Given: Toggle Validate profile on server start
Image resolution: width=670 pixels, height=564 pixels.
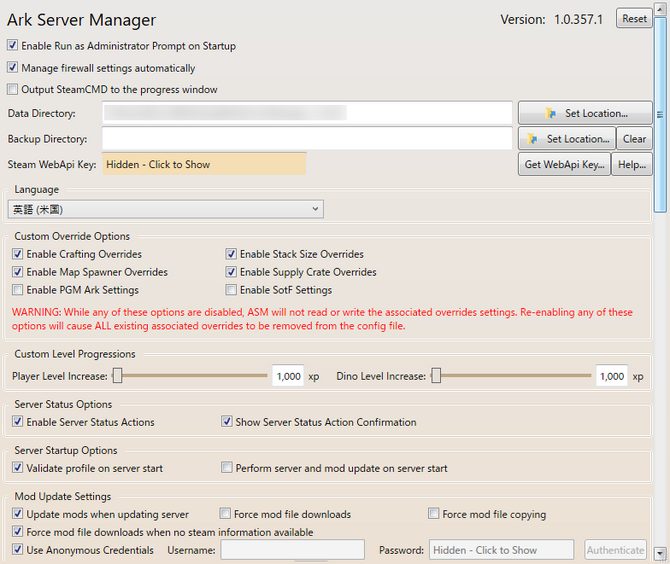Looking at the screenshot, I should click(18, 467).
